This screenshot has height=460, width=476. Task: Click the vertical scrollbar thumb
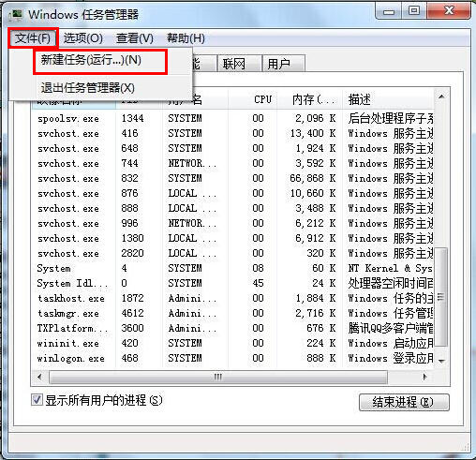click(x=441, y=297)
